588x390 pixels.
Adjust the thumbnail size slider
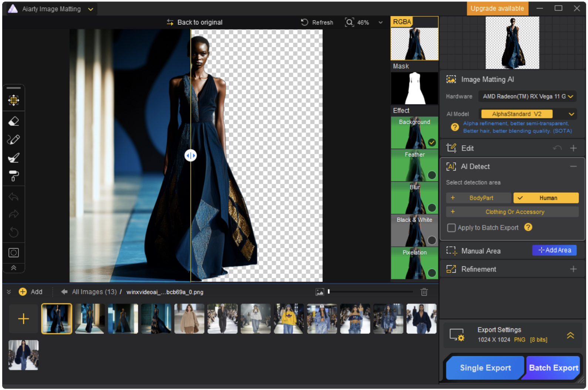329,292
